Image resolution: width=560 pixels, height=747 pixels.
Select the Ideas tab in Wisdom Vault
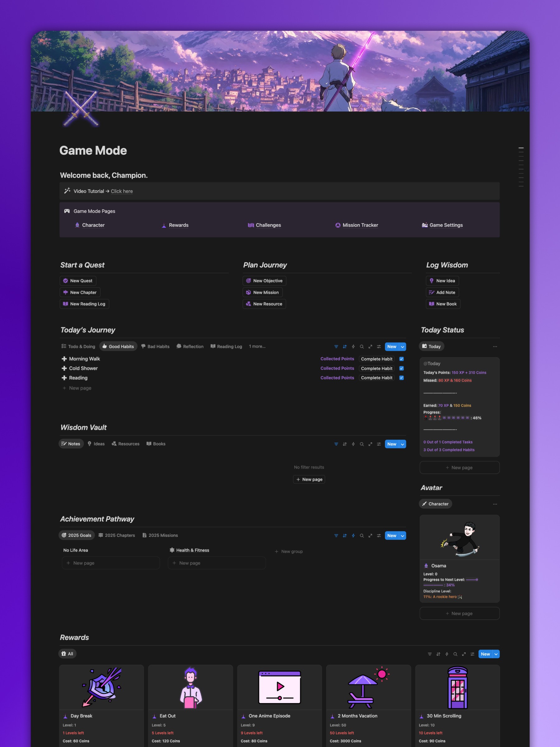[96, 444]
